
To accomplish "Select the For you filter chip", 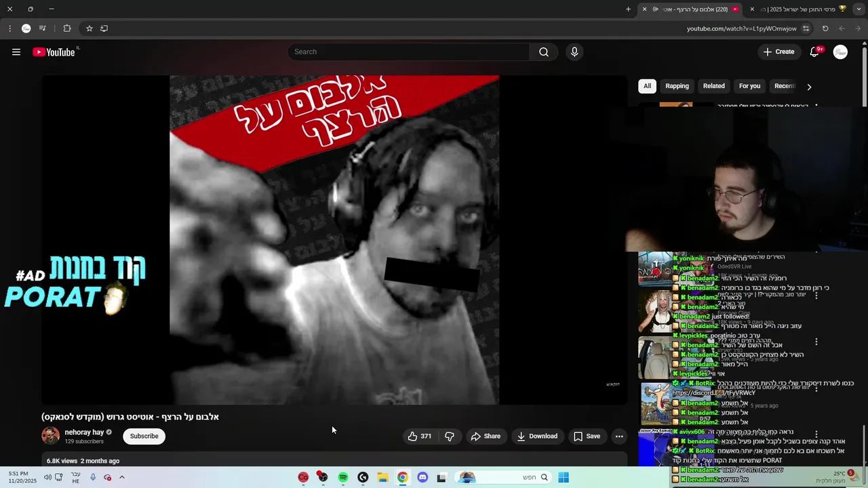I will (x=749, y=86).
